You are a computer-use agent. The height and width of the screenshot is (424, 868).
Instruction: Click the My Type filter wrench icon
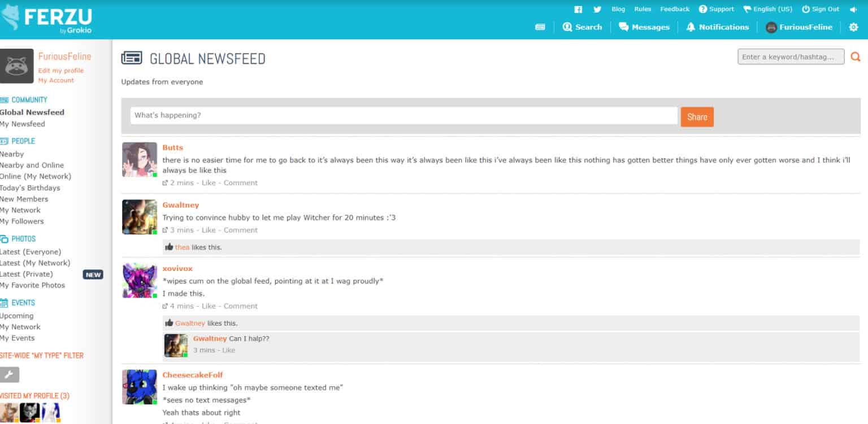coord(10,374)
